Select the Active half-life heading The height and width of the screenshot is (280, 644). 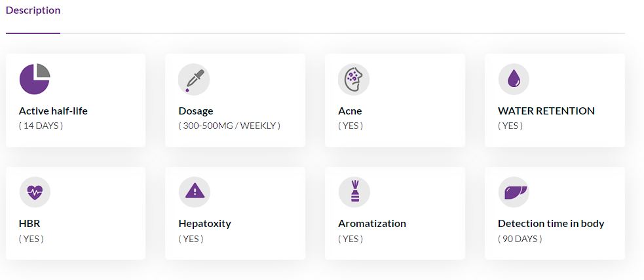[x=53, y=111]
